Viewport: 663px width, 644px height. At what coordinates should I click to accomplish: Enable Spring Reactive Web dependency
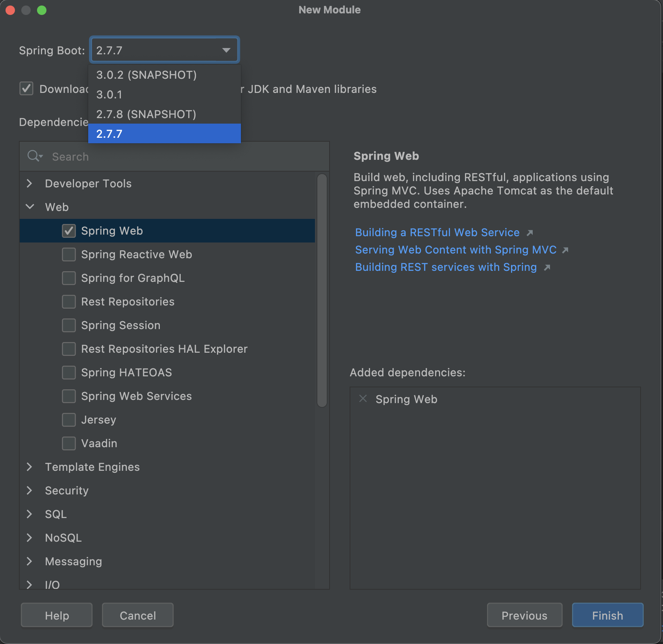pyautogui.click(x=69, y=254)
